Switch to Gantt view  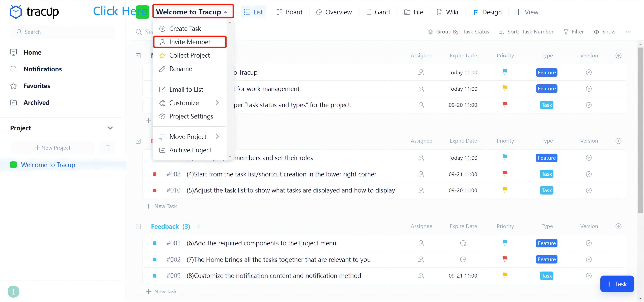[x=378, y=12]
